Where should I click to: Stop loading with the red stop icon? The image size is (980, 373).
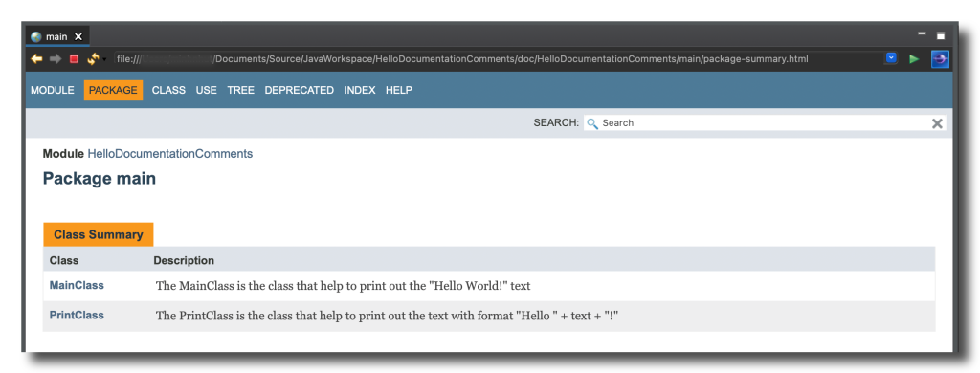[74, 58]
